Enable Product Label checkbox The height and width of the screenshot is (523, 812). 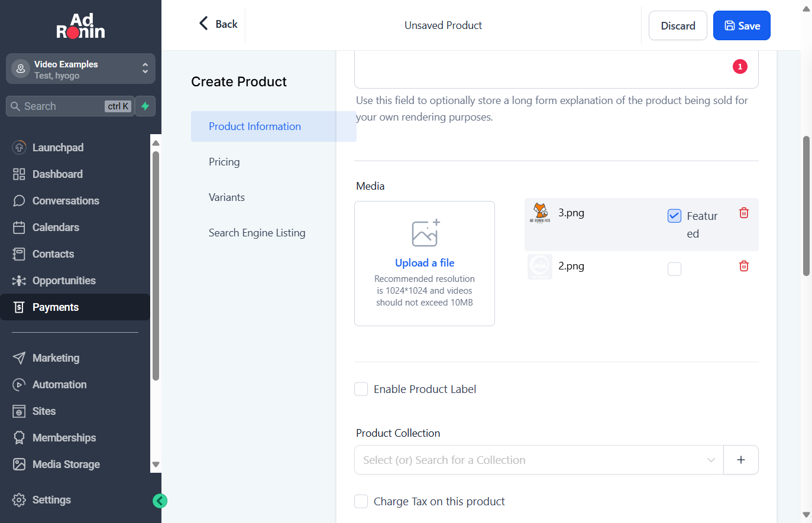point(361,389)
